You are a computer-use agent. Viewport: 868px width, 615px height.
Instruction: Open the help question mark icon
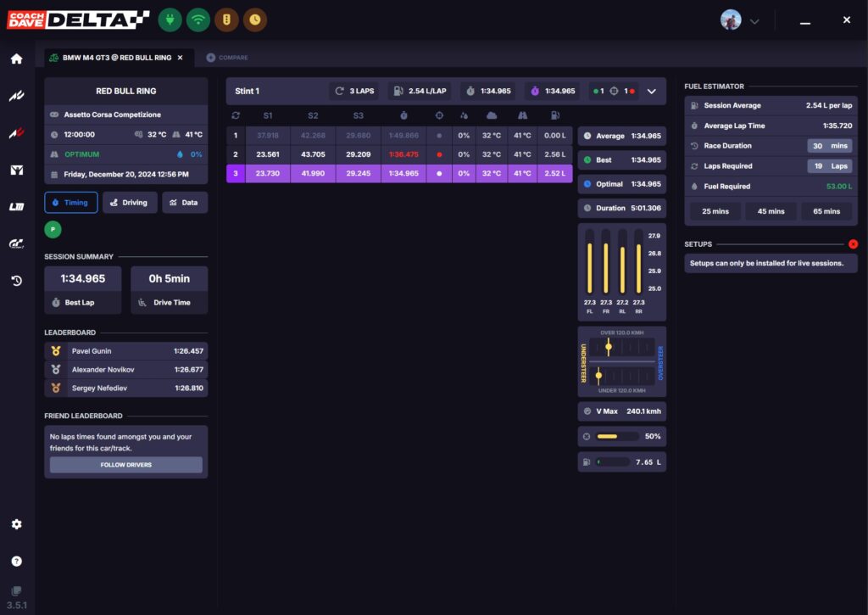coord(16,561)
